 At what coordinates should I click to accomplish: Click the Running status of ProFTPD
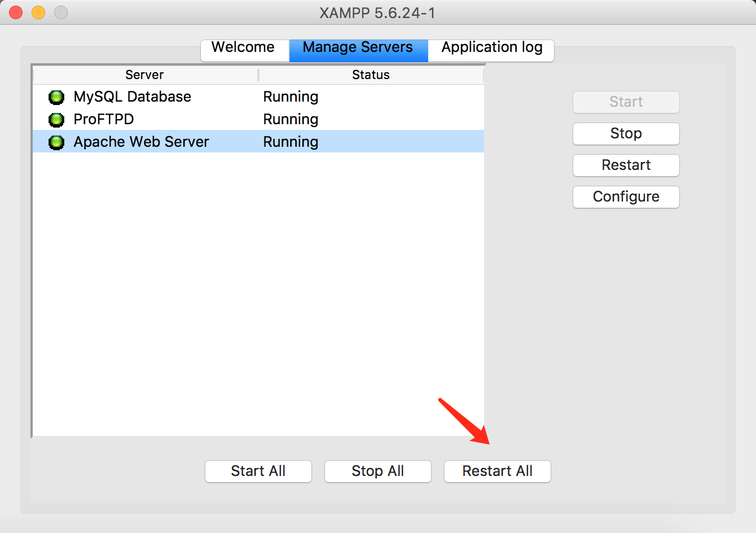[x=291, y=120]
